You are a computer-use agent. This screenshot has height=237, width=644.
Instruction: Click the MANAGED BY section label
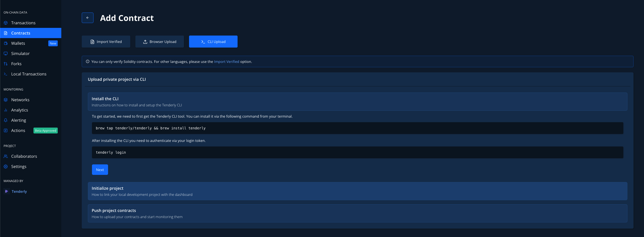[x=13, y=181]
